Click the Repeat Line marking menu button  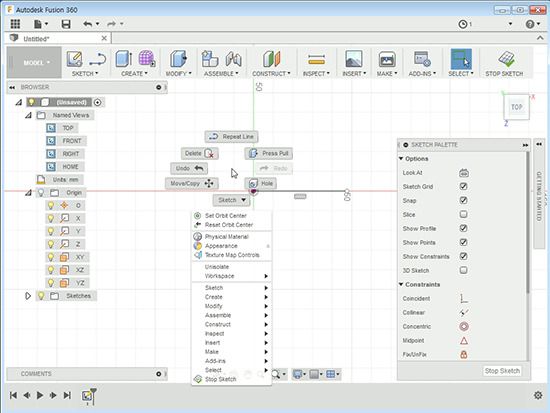click(x=232, y=136)
